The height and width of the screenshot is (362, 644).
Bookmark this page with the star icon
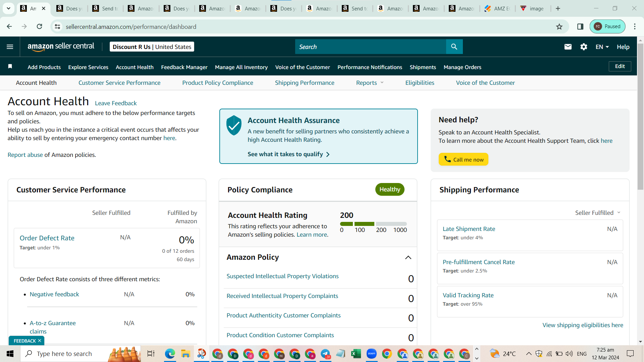pyautogui.click(x=559, y=26)
